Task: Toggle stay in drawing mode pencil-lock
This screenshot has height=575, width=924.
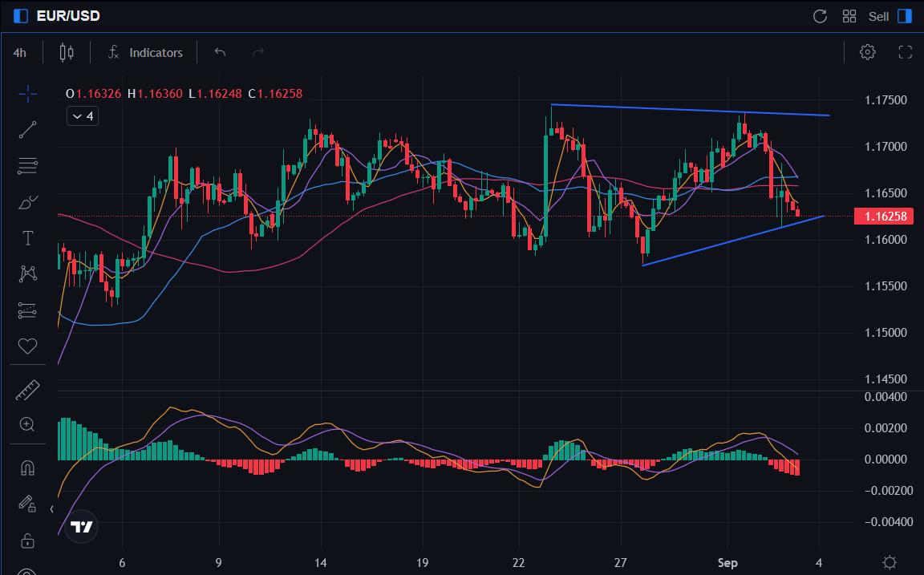Action: tap(27, 504)
